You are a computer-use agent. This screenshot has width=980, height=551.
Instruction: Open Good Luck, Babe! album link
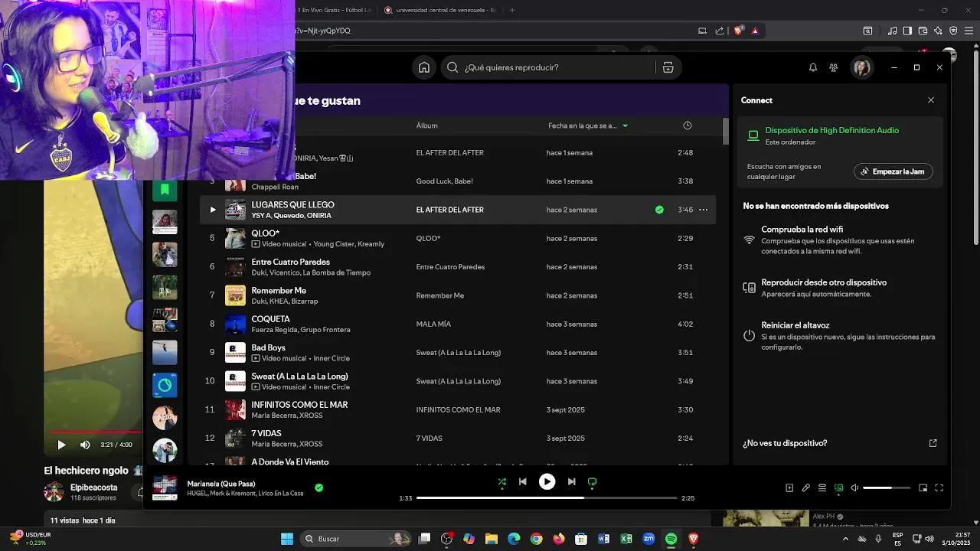444,181
